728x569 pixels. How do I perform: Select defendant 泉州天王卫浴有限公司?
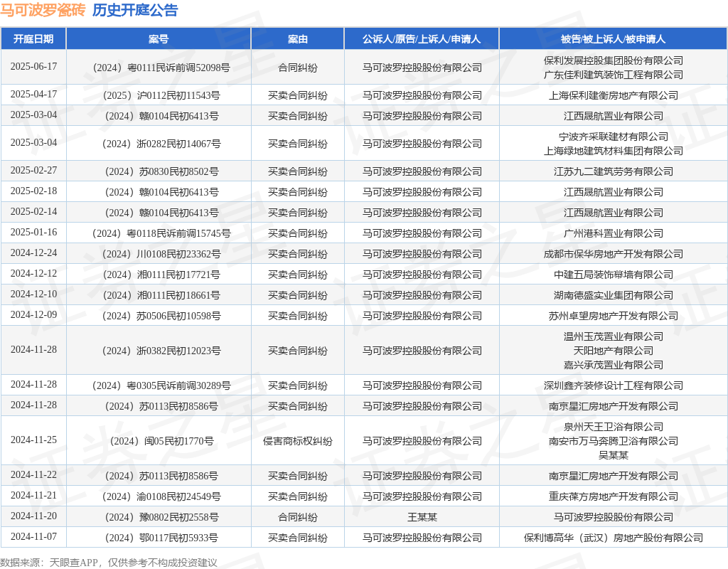click(x=614, y=427)
